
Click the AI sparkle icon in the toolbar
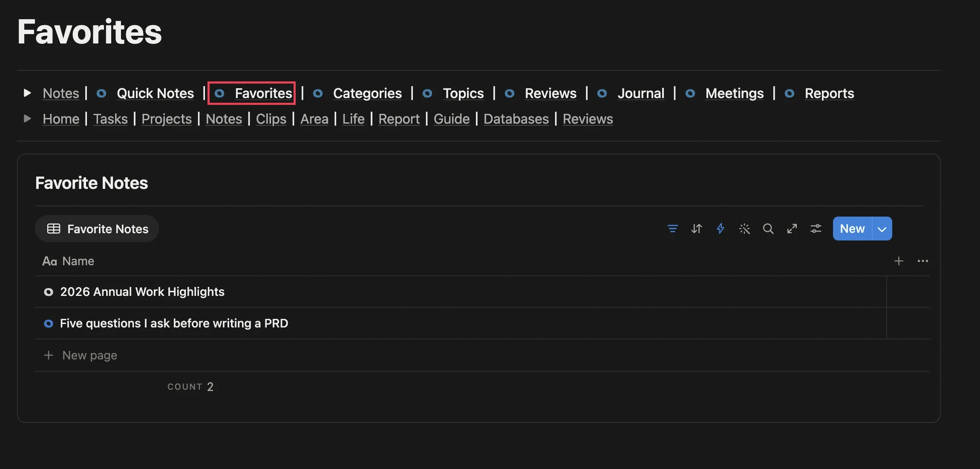(744, 229)
